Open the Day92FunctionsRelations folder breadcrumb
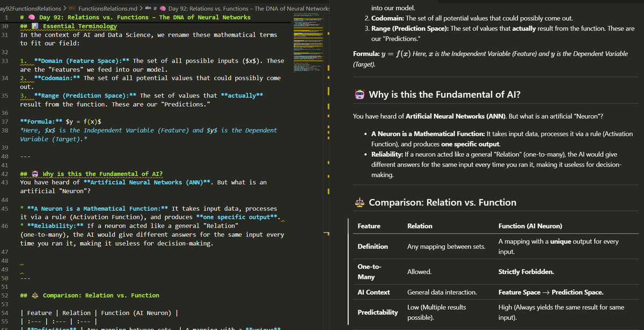The image size is (644, 330). pos(30,9)
